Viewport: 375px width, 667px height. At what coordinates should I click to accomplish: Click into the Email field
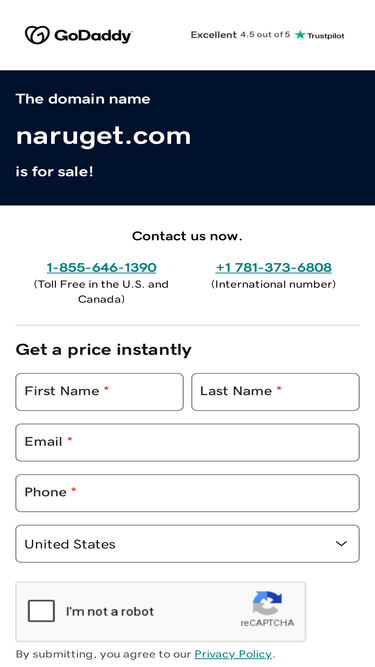pos(188,442)
